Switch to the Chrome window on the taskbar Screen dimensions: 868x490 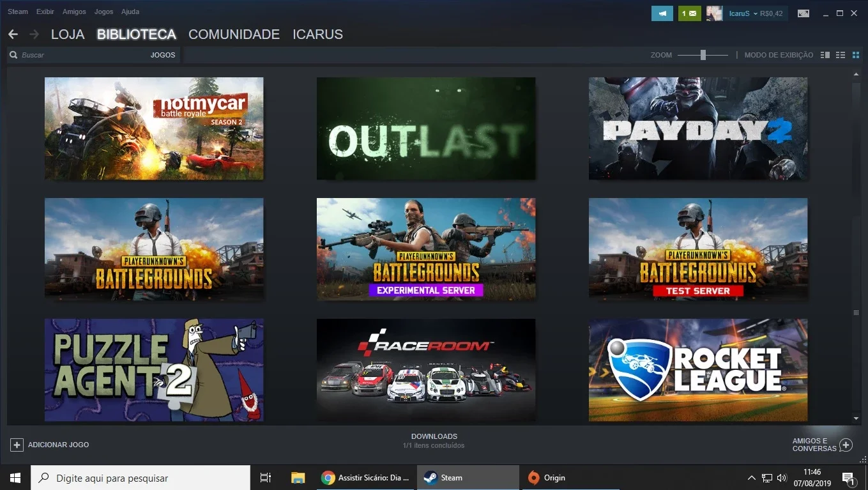[366, 478]
